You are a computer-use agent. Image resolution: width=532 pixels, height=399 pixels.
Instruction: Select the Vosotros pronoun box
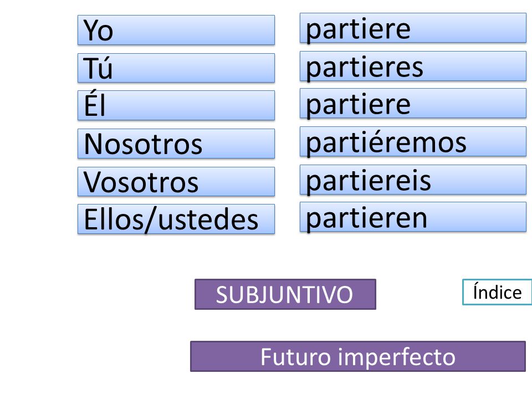[176, 182]
